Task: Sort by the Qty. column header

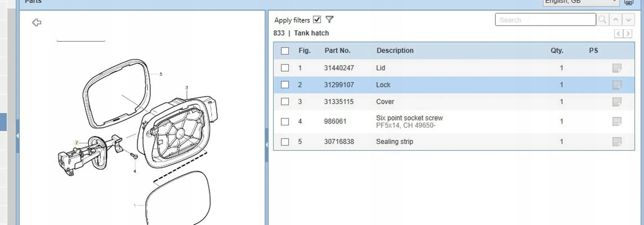Action: pyautogui.click(x=557, y=51)
